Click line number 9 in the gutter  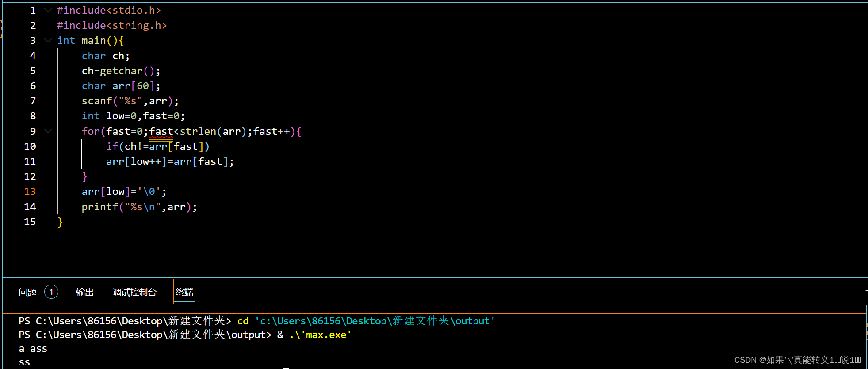(33, 131)
